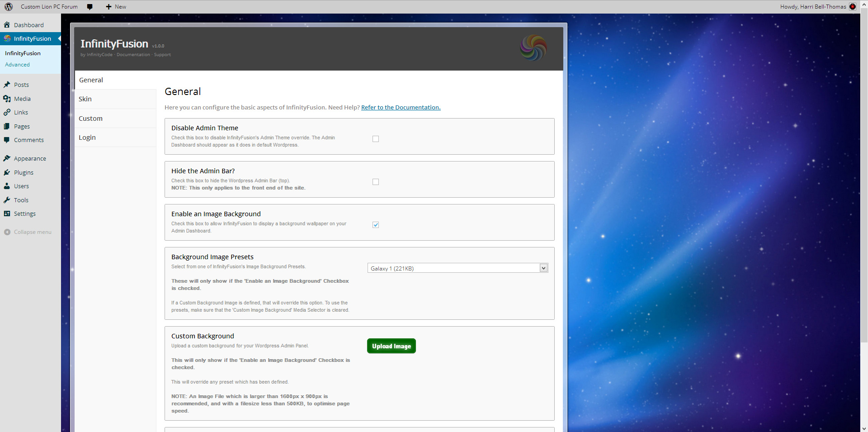Click the Plugins plug icon
Viewport: 868px width, 432px height.
pos(7,172)
